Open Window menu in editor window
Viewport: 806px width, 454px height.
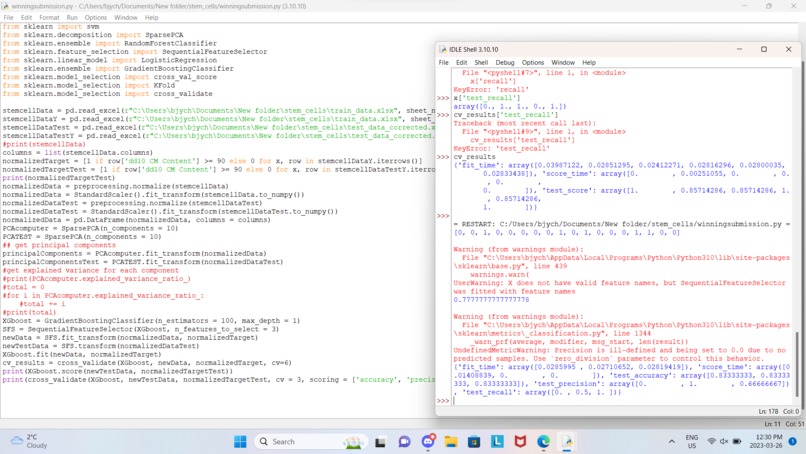tap(126, 17)
